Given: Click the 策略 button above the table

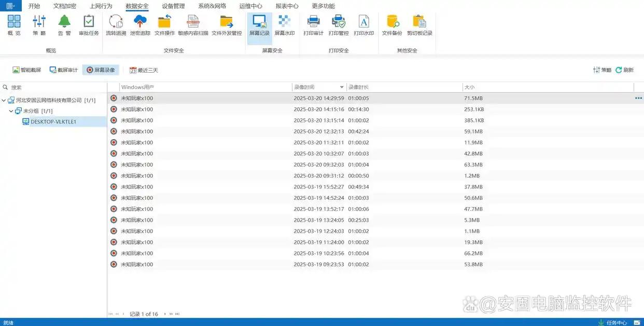Looking at the screenshot, I should click(x=602, y=70).
